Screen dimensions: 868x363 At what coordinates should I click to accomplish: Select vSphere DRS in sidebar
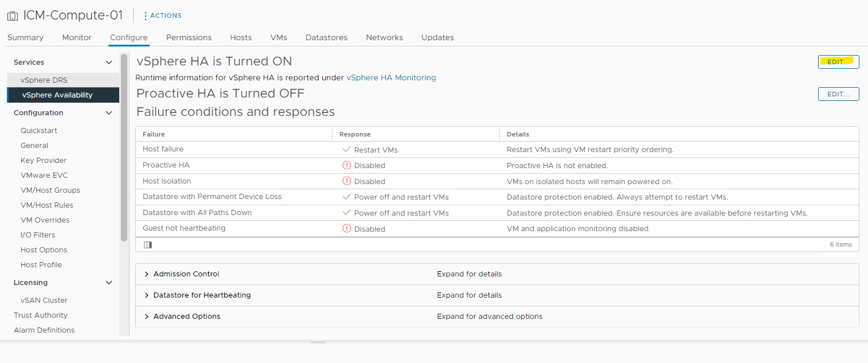coord(63,80)
